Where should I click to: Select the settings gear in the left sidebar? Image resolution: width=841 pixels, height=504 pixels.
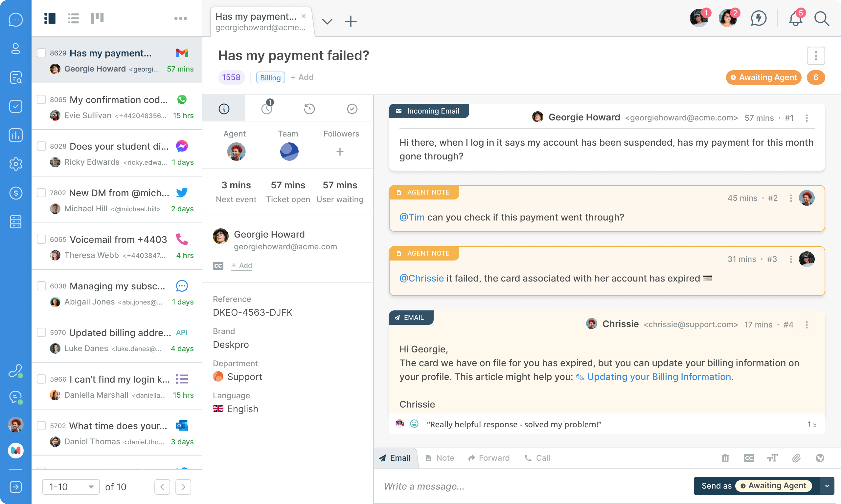[16, 164]
